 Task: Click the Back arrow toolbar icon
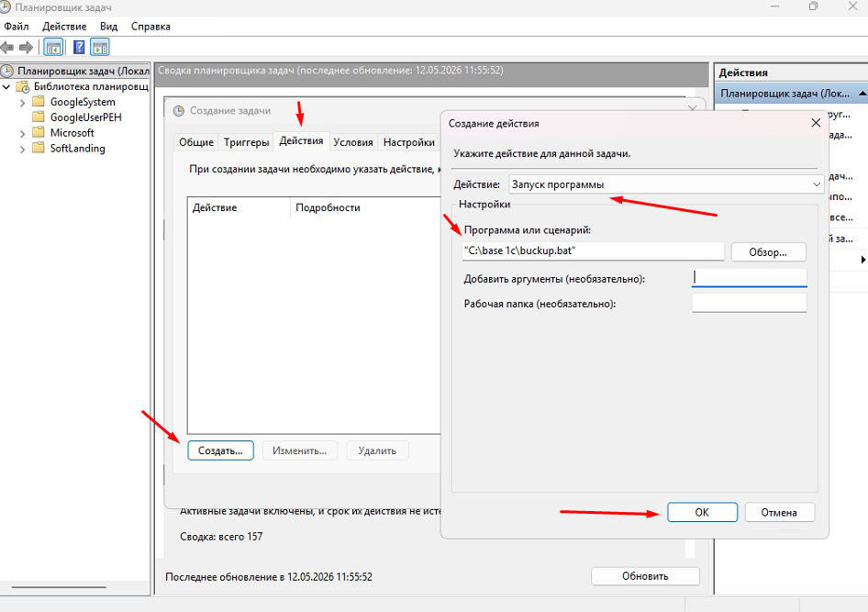(7, 48)
